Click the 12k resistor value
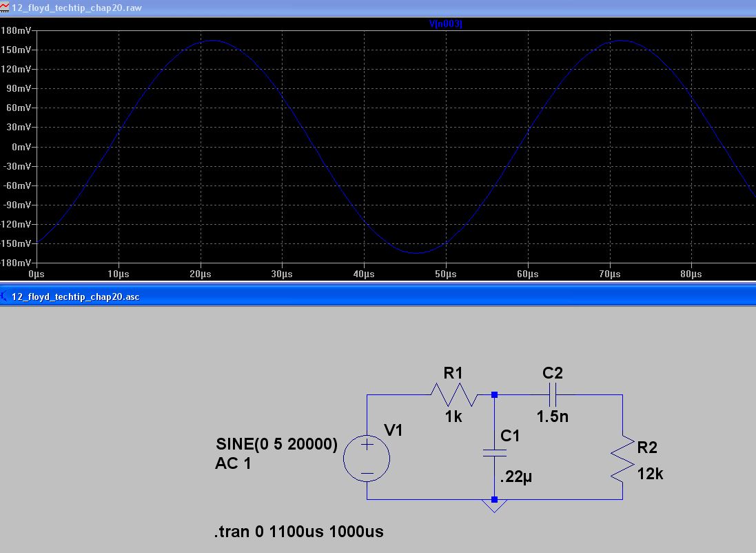The width and height of the screenshot is (756, 553). pos(651,474)
